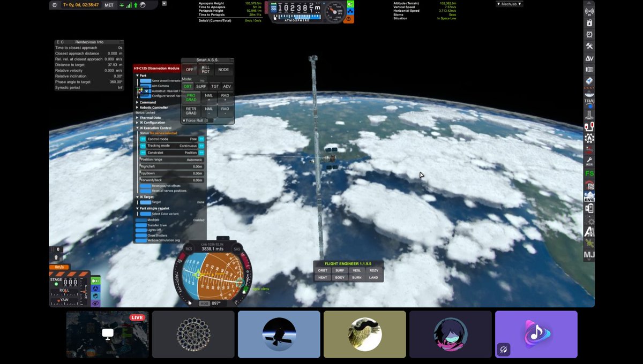The width and height of the screenshot is (643, 364).
Task: Click the MET time mode button
Action: (x=109, y=5)
